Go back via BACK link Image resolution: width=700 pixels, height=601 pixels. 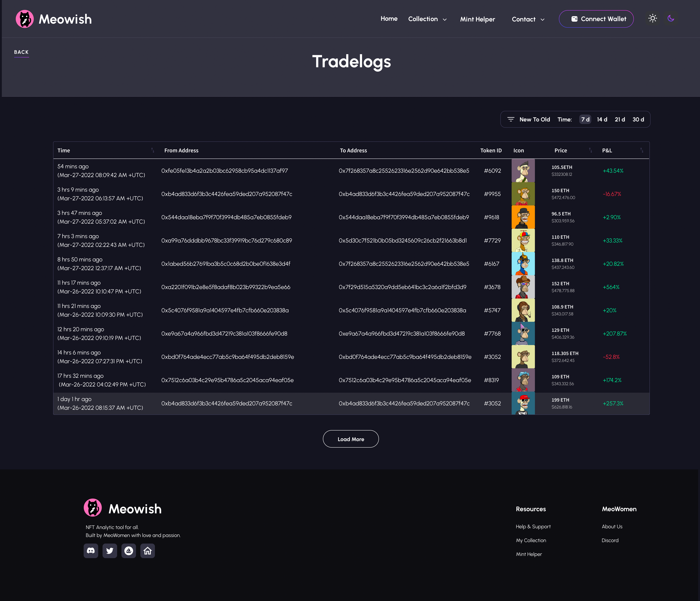point(21,52)
